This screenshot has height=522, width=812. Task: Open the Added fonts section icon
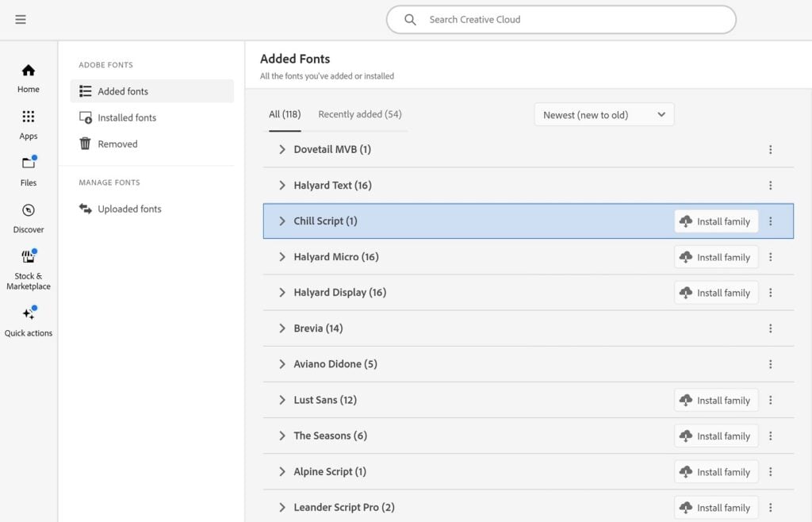[x=84, y=90]
